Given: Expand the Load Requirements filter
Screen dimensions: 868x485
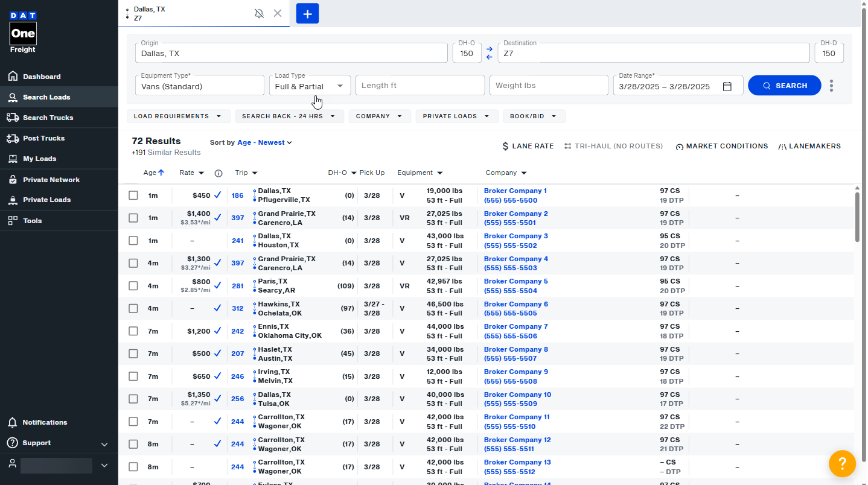Looking at the screenshot, I should (179, 116).
